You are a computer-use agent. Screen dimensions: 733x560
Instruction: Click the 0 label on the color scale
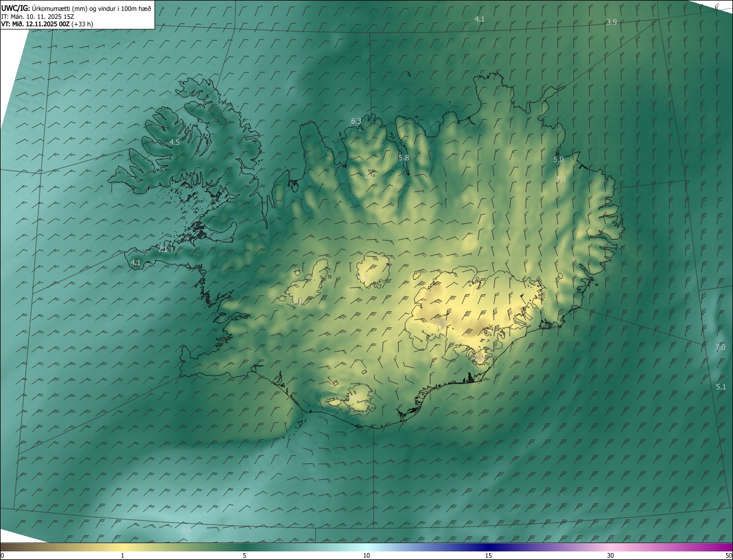pos(2,555)
